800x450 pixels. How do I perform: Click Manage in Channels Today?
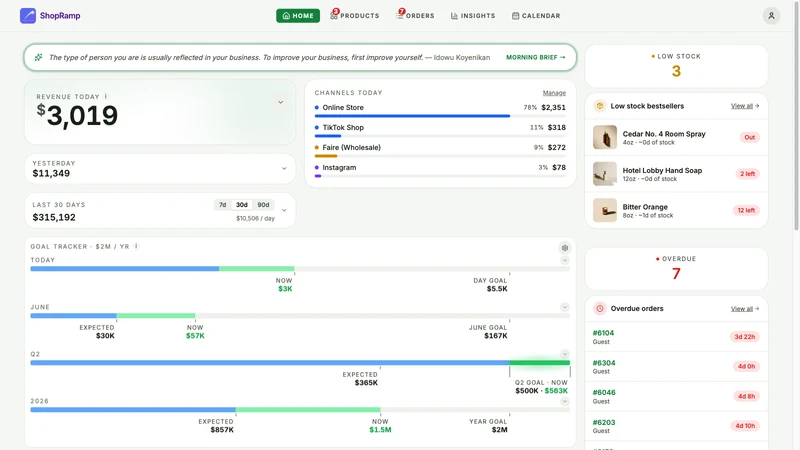554,93
